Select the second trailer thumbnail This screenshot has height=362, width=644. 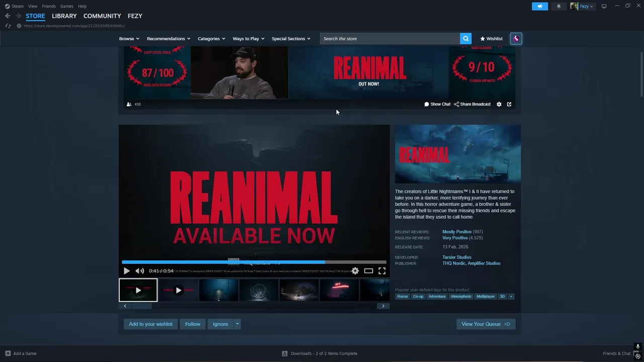tap(178, 290)
